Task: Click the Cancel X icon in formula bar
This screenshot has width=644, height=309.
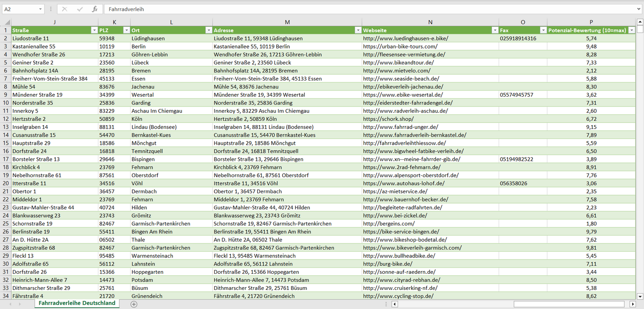Action: [65, 9]
